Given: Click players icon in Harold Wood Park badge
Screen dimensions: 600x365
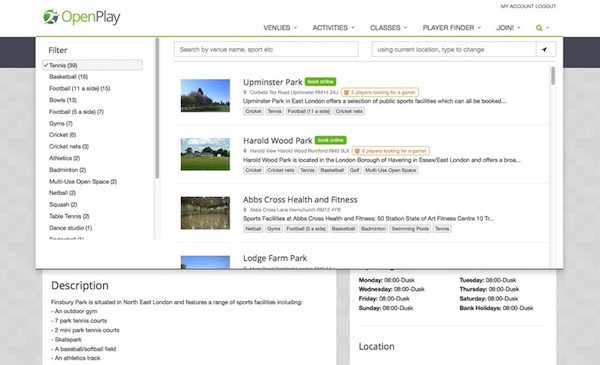Looking at the screenshot, I should click(x=357, y=151).
